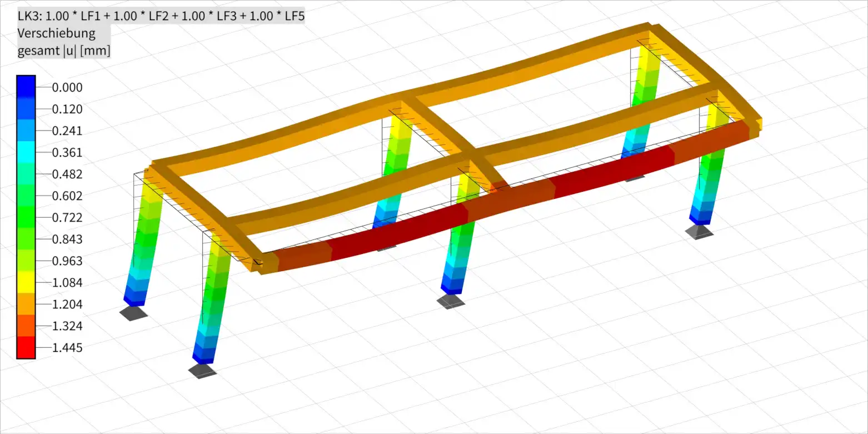Image resolution: width=868 pixels, height=434 pixels.
Task: Select the yellow 1.084 legend color band
Action: (26, 283)
